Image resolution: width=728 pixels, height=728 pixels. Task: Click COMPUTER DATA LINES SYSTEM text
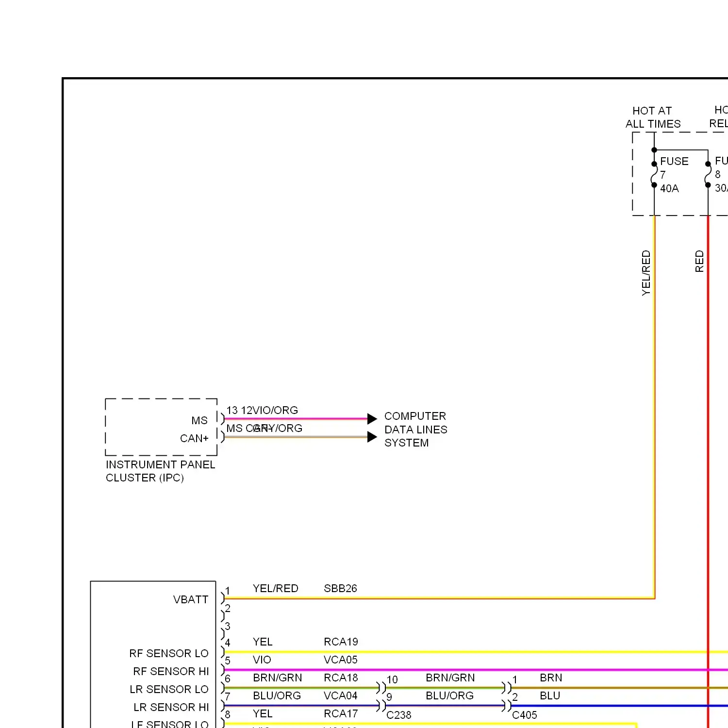click(415, 430)
